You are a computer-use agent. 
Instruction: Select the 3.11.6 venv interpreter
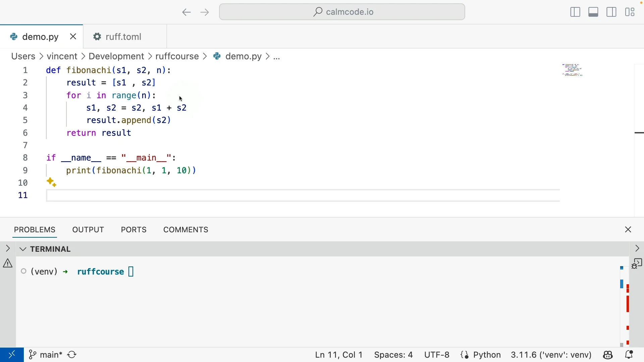551,355
